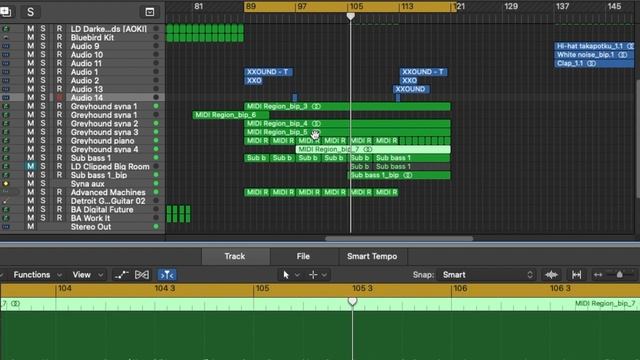Unmute the LD Clipped Big Room track
Viewport: 640px width, 360px height.
click(x=31, y=167)
